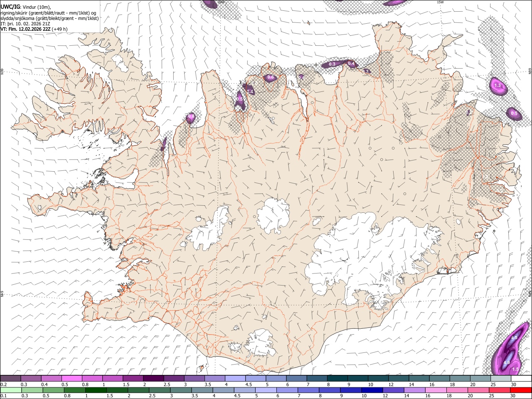Select the 0.2 swatch in the purple snow legend
This screenshot has height=399, width=532.
pyautogui.click(x=10, y=379)
